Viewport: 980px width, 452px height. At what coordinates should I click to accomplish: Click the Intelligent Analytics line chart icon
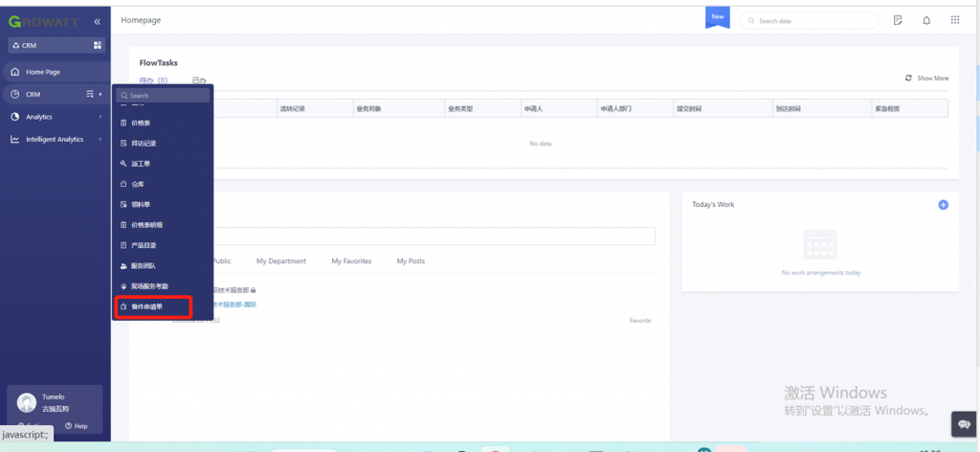pyautogui.click(x=15, y=140)
